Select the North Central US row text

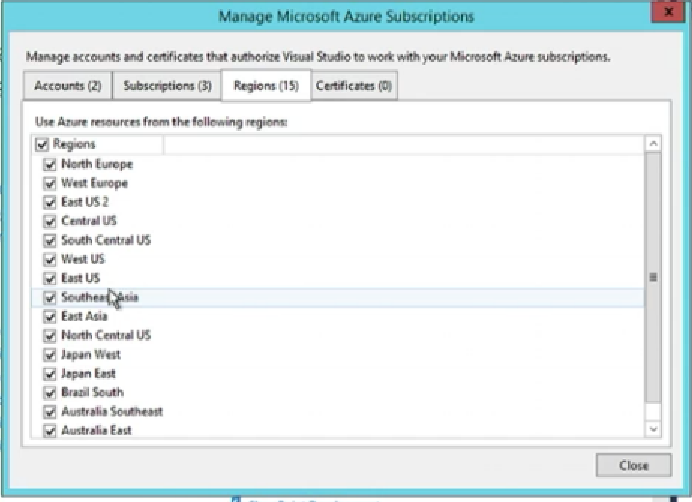(106, 336)
